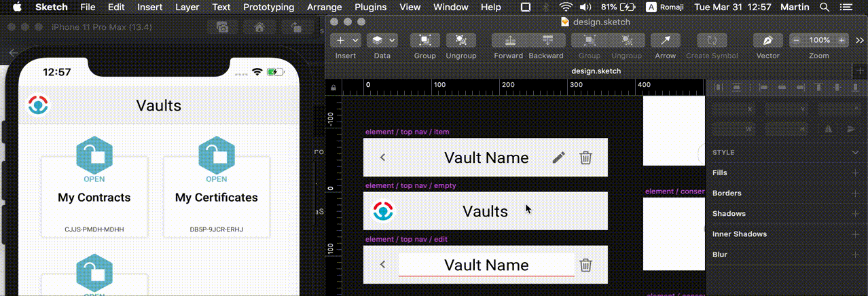This screenshot has width=868, height=296.
Task: Click the enabled Ungroup toolbar icon
Action: 461,41
